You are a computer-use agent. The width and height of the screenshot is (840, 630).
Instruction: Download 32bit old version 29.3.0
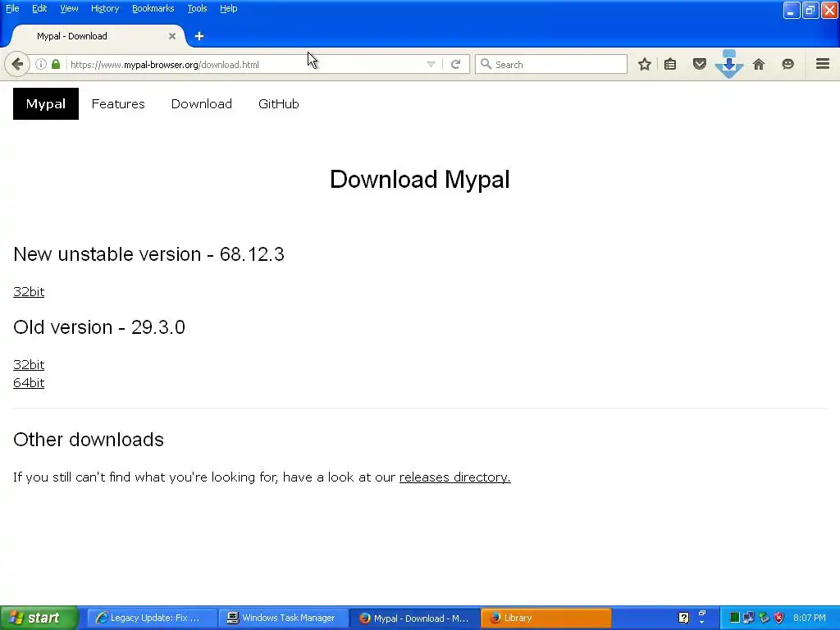point(29,364)
